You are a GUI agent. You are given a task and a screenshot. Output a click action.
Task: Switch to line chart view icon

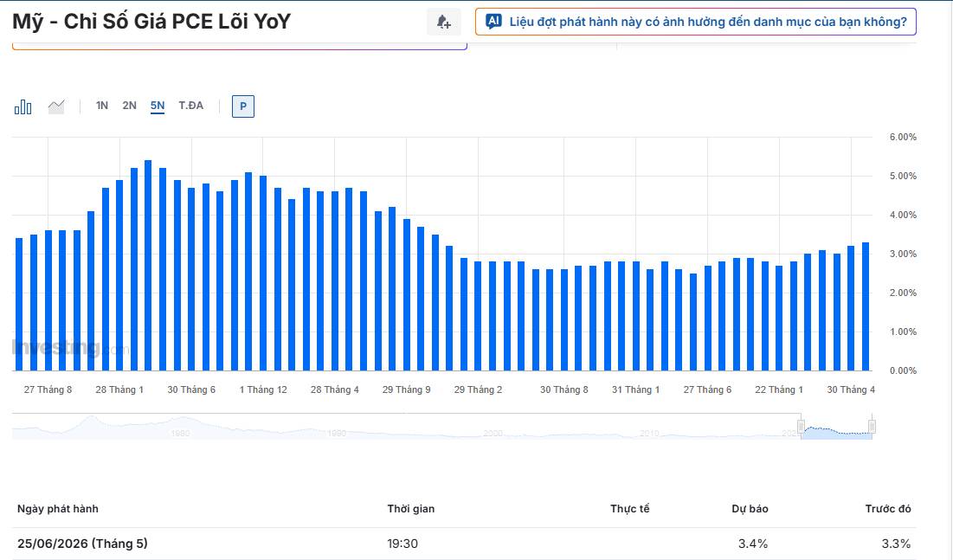(x=56, y=107)
